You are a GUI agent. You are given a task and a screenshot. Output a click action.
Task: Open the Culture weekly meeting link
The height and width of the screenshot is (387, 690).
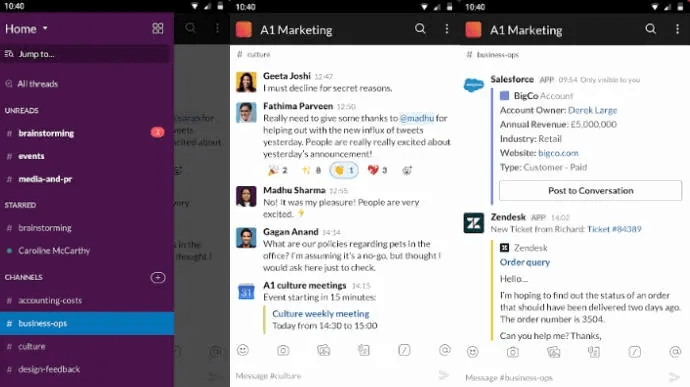tap(321, 313)
